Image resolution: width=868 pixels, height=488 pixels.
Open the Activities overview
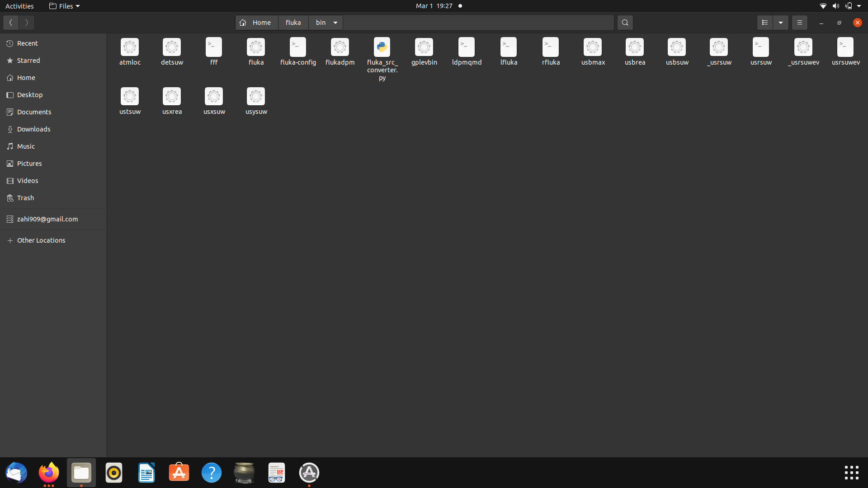tap(19, 6)
